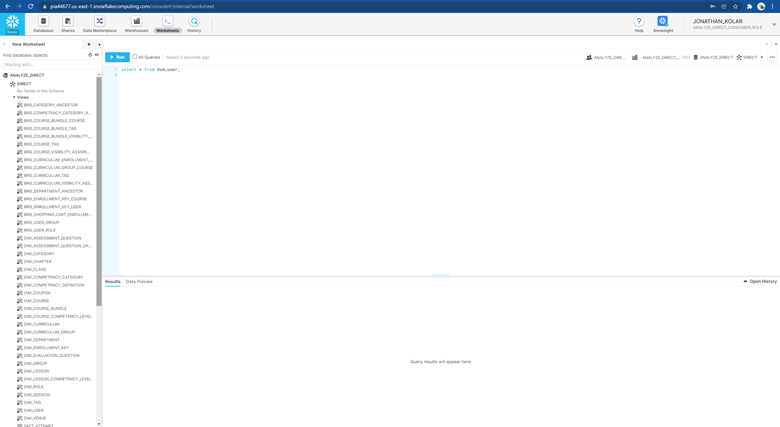Image resolution: width=780 pixels, height=427 pixels.
Task: Add new worksheet plus icon
Action: [89, 44]
